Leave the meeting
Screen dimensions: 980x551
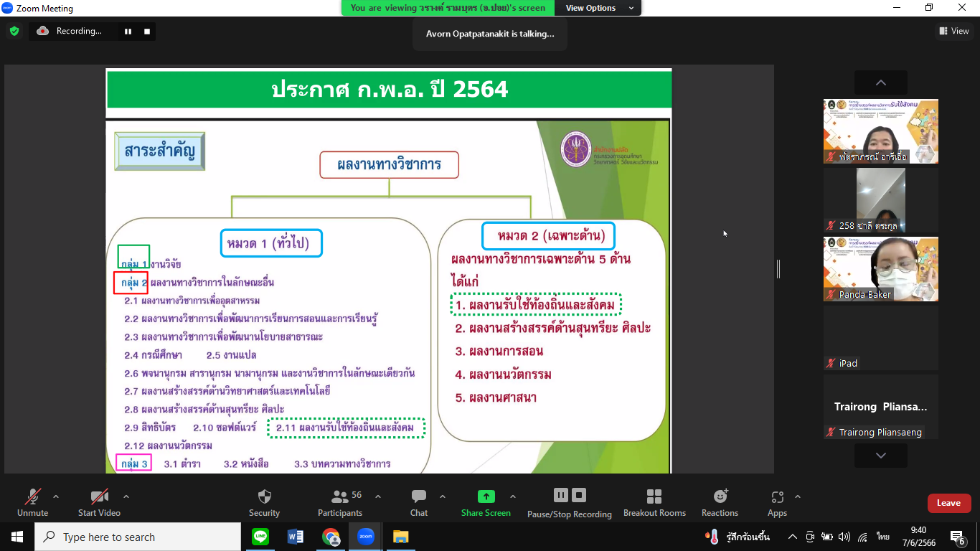(x=948, y=503)
